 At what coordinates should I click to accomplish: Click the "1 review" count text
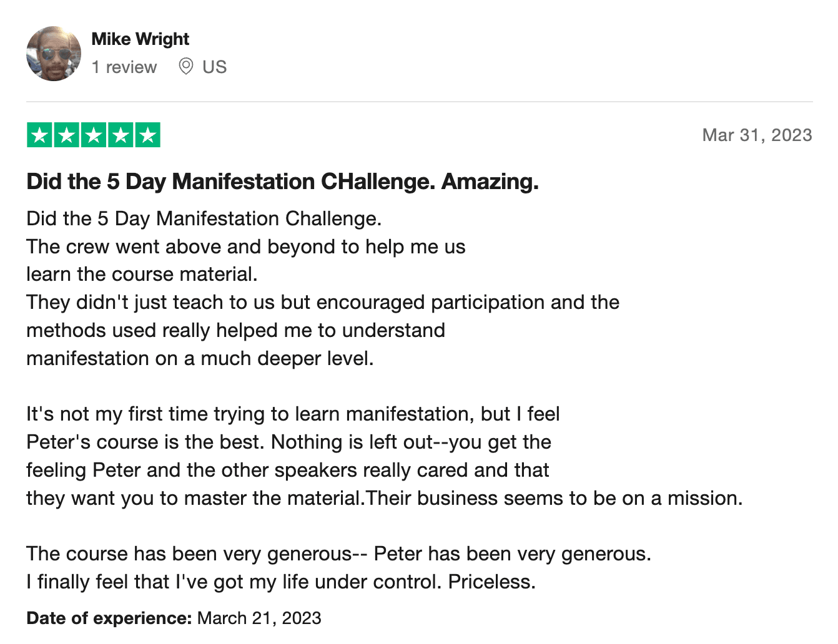124,67
